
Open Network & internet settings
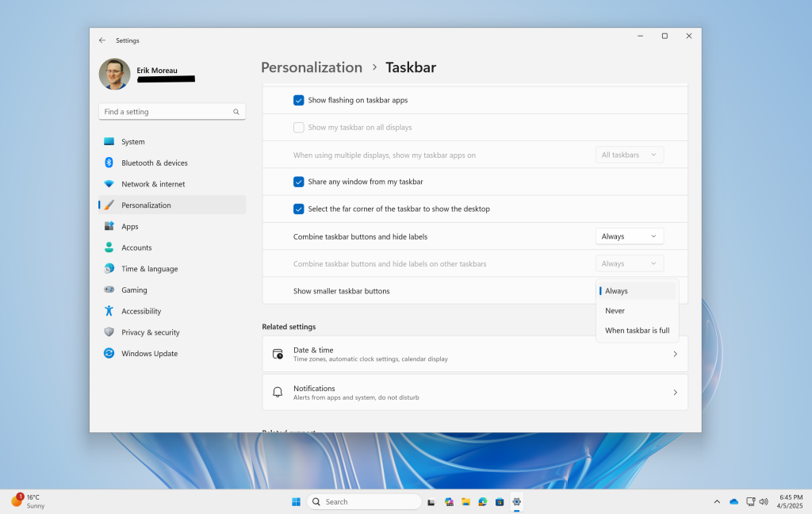click(x=152, y=184)
